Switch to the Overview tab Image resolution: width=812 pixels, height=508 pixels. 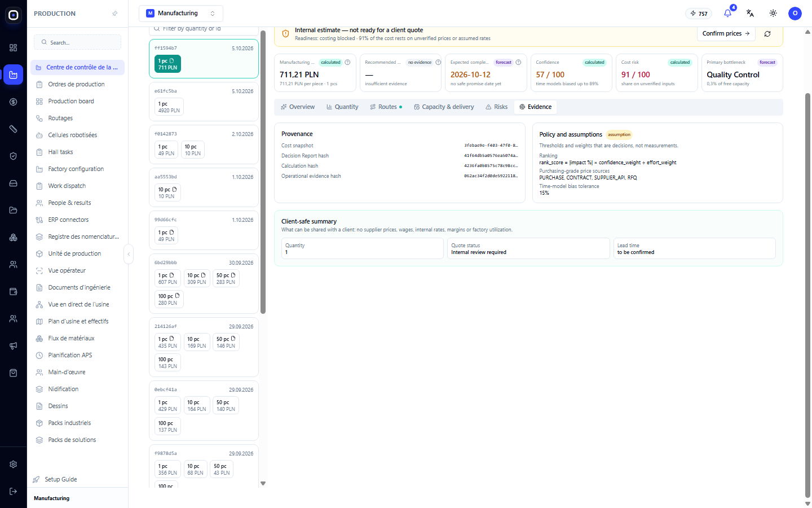click(298, 107)
